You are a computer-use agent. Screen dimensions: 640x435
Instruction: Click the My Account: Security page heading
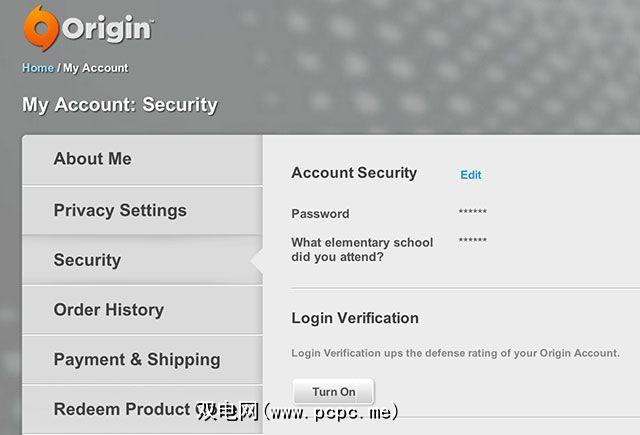point(119,104)
